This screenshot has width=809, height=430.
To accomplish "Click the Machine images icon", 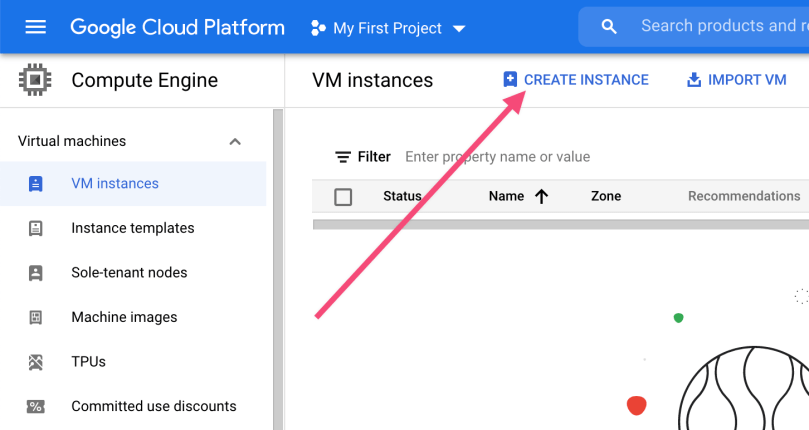I will [x=36, y=317].
